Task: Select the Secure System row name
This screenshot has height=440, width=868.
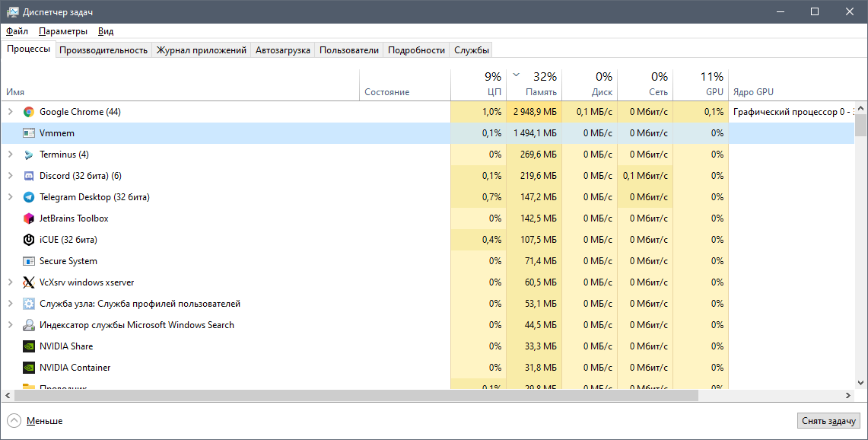Action: point(68,262)
